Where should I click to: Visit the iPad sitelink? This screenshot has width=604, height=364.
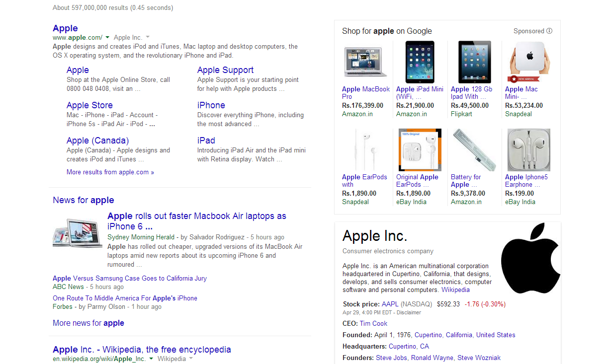206,141
